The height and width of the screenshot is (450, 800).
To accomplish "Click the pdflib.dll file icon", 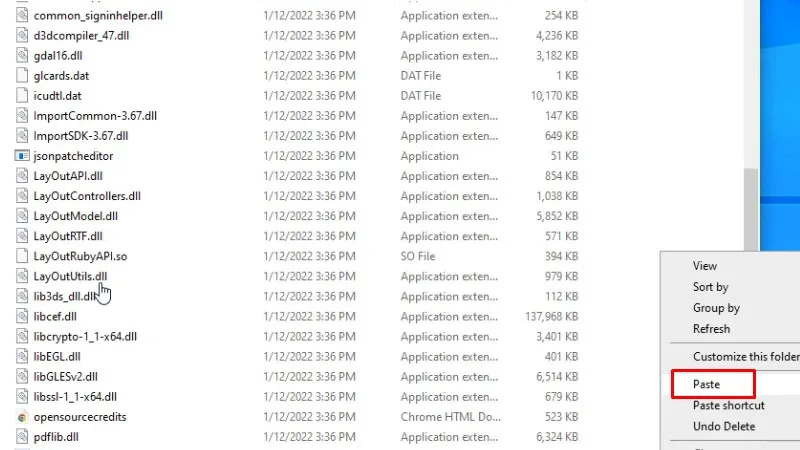I will click(x=23, y=437).
